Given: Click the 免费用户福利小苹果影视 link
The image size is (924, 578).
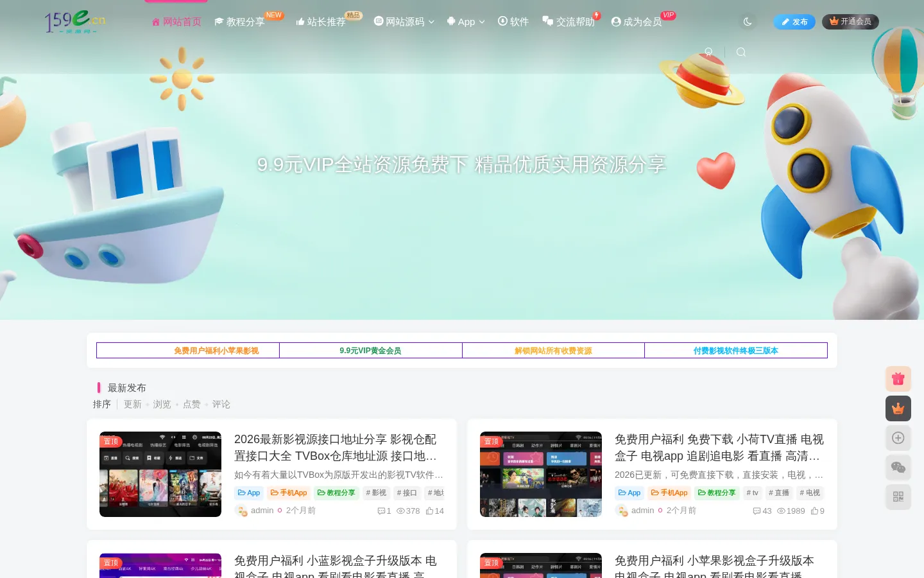Looking at the screenshot, I should pos(216,351).
